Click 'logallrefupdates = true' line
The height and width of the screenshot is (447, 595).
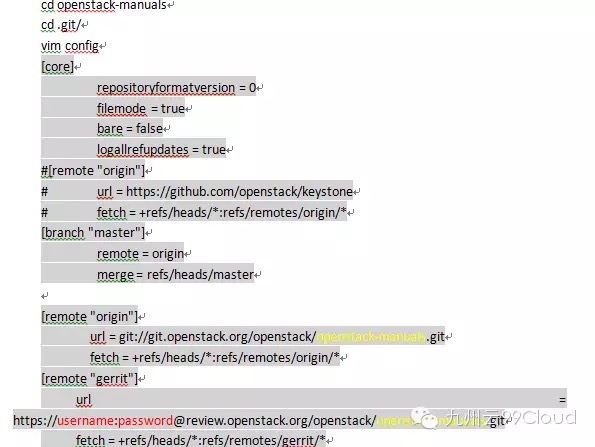coord(161,150)
